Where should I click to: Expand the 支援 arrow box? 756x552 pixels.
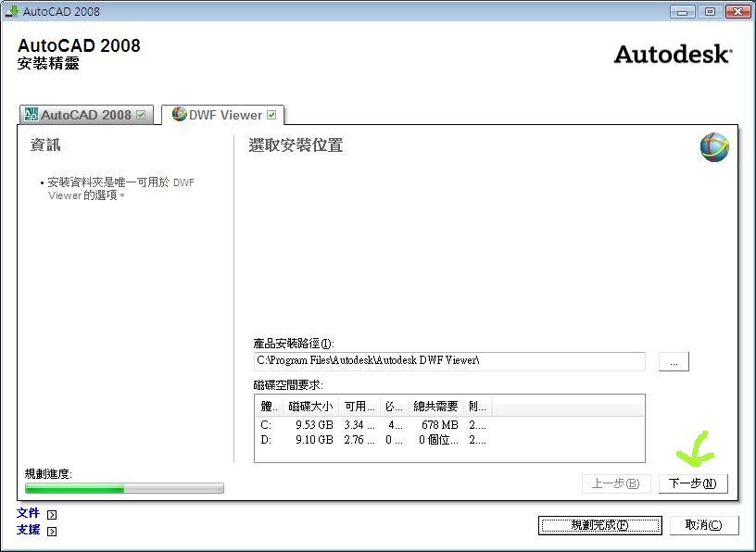tap(52, 532)
